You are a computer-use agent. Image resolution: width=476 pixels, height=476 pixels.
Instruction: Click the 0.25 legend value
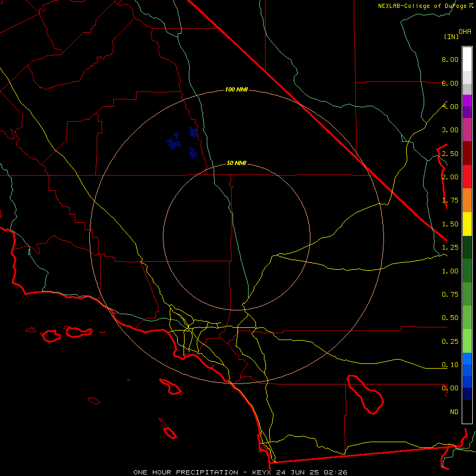[450, 342]
